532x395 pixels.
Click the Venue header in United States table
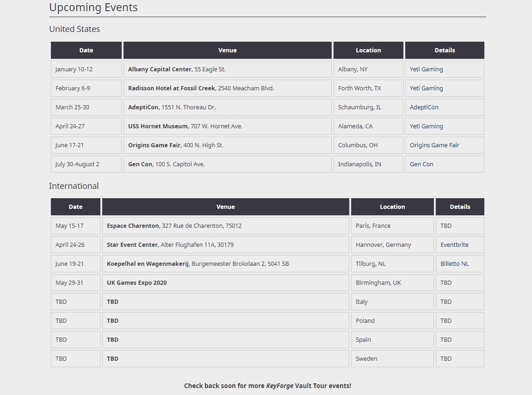[227, 50]
